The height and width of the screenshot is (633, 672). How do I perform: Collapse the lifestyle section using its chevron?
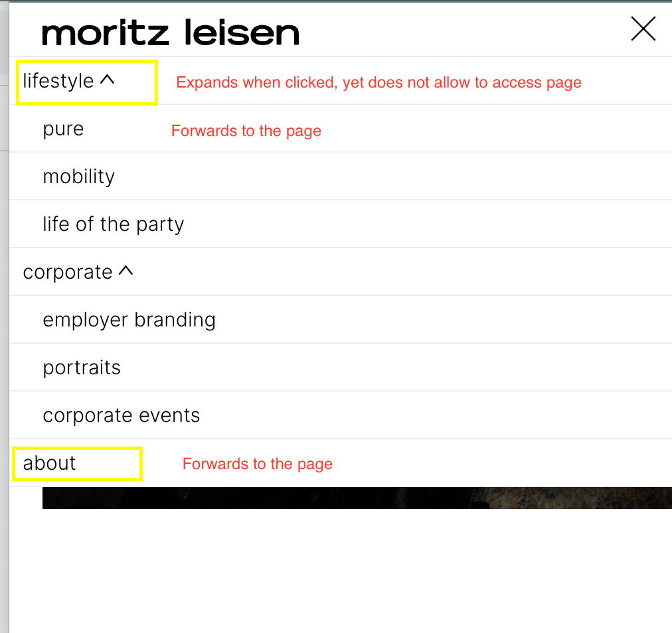[107, 80]
